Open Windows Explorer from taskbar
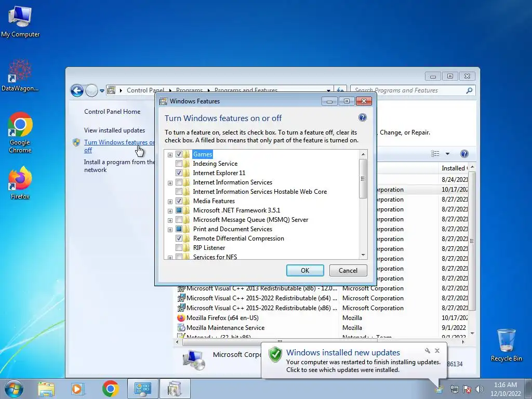 coord(46,389)
